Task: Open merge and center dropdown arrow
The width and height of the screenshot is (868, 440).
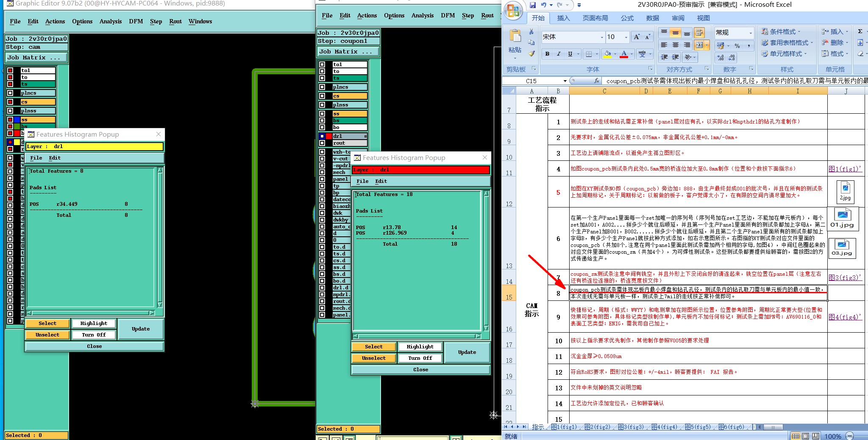Action: coord(707,45)
